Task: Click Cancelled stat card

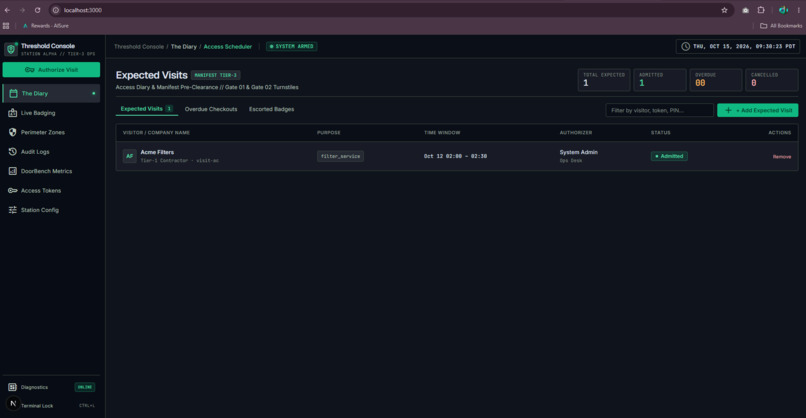Action: click(x=772, y=80)
